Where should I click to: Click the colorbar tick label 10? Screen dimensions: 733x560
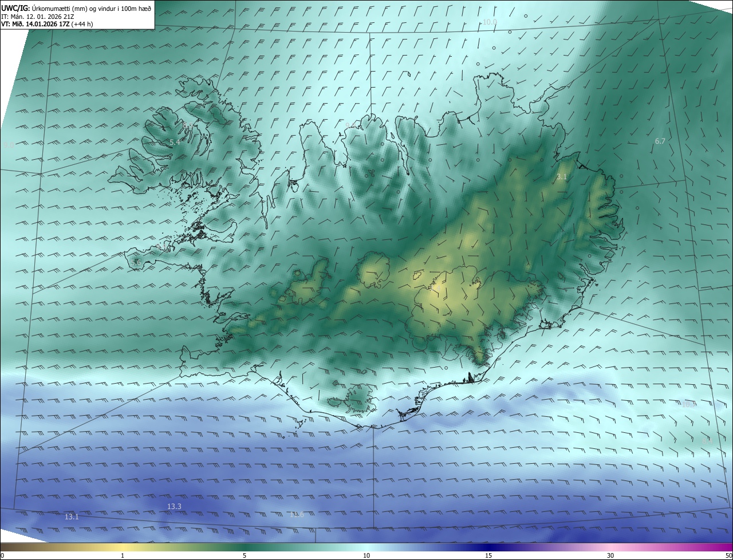366,555
